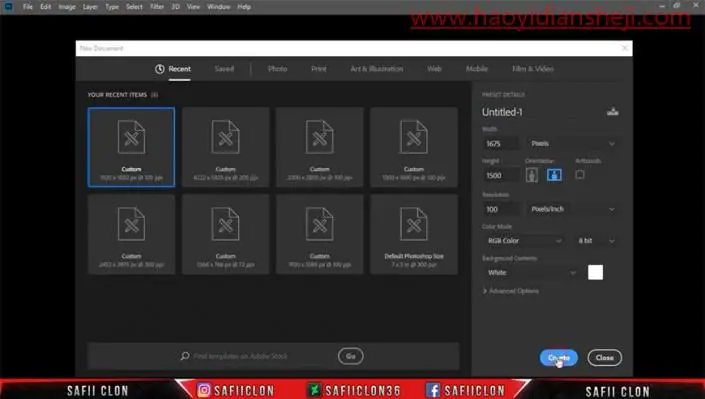Switch to the Recent tab

pos(174,69)
